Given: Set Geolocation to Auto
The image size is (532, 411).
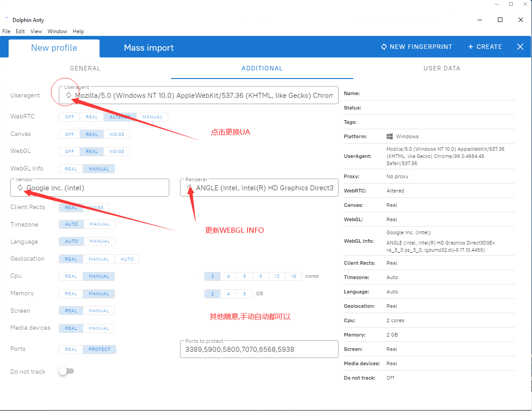Looking at the screenshot, I should coord(127,259).
